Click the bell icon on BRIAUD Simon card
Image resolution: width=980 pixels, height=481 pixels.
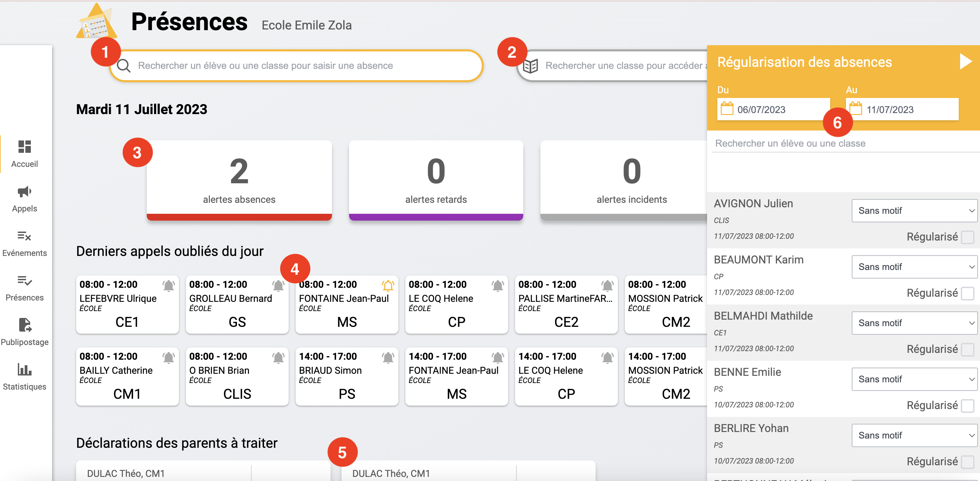click(388, 357)
